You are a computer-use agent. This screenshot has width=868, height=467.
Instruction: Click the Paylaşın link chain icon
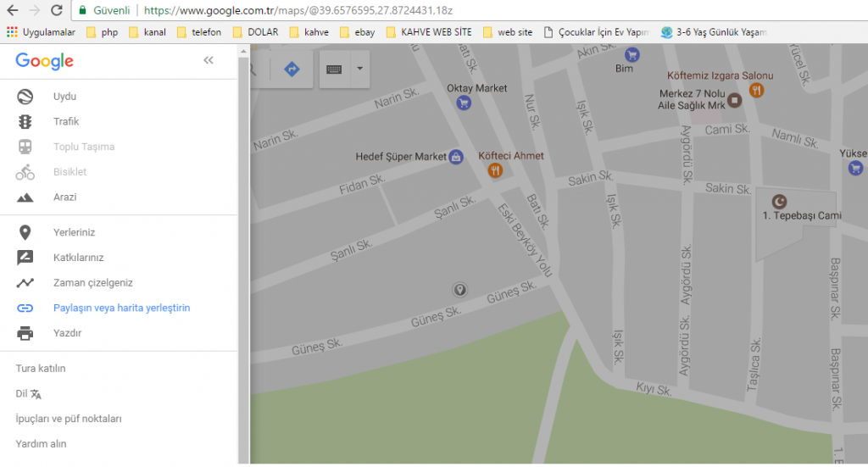click(25, 309)
